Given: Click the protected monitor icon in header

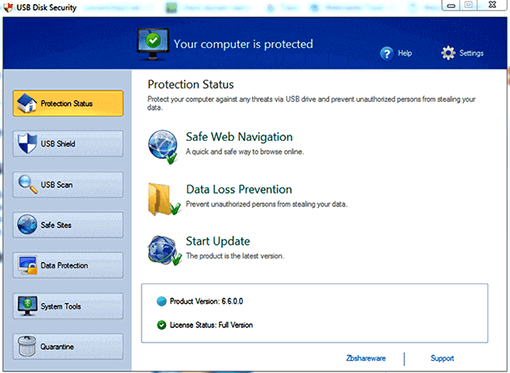Looking at the screenshot, I should pos(153,44).
